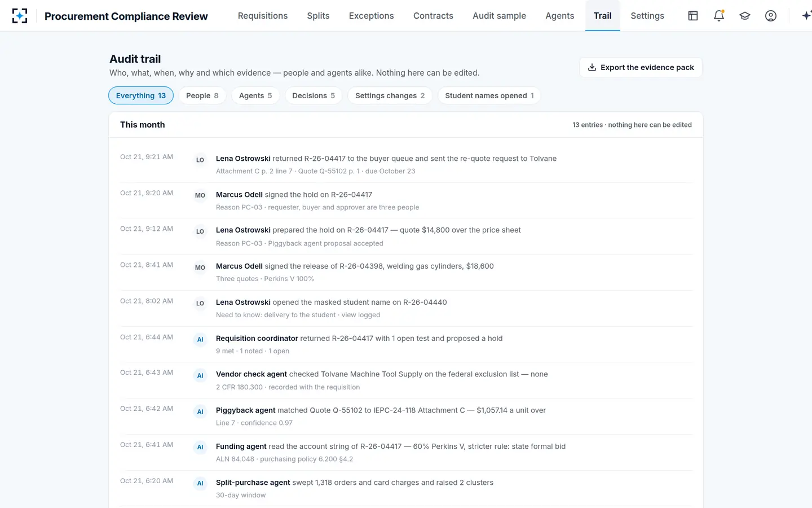Open the Contracts tab
Screen dimensions: 812x508
click(433, 16)
